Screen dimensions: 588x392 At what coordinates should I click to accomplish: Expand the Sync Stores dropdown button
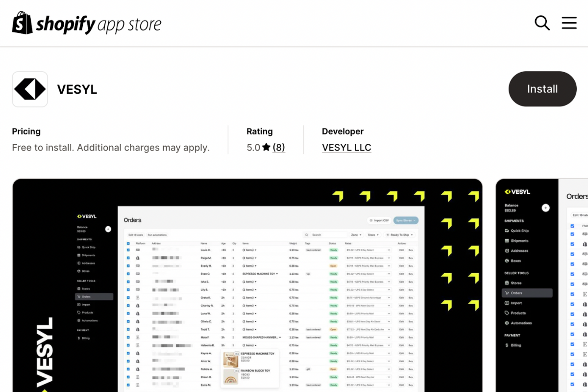click(406, 221)
